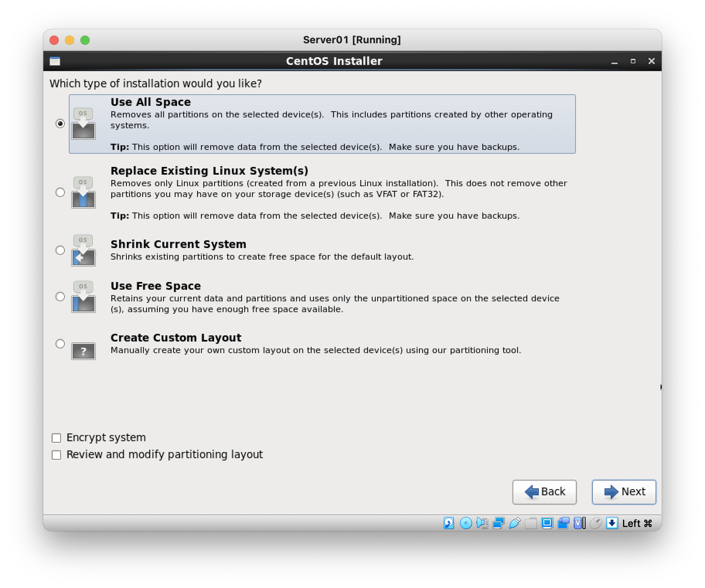Click the 'Which type of installation' question text
This screenshot has height=588, width=705.
click(156, 83)
